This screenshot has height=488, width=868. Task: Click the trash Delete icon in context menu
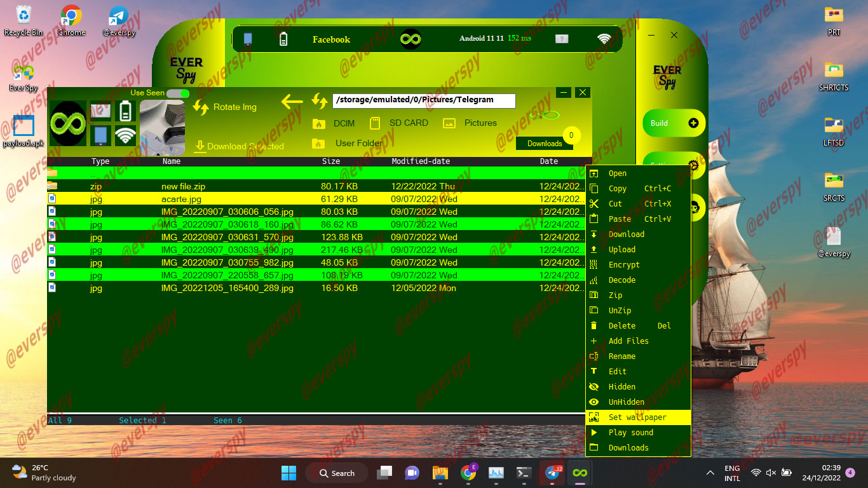click(x=594, y=326)
